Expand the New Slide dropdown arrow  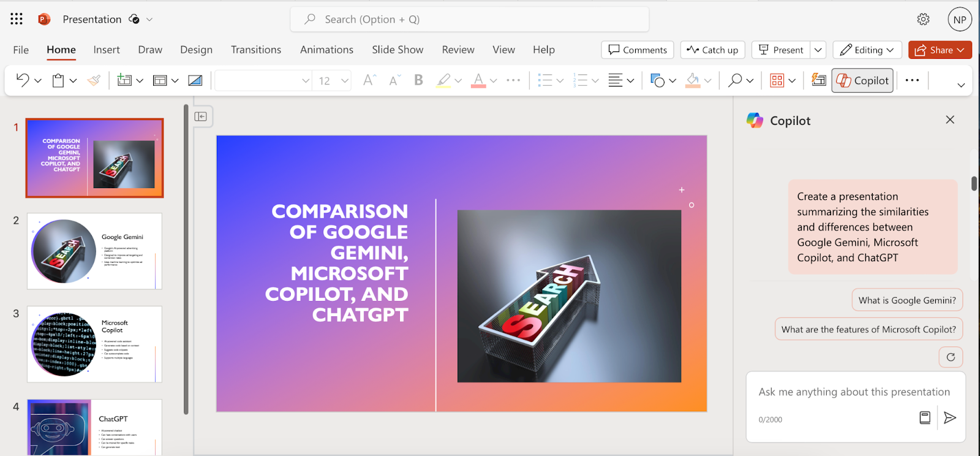[x=140, y=81]
